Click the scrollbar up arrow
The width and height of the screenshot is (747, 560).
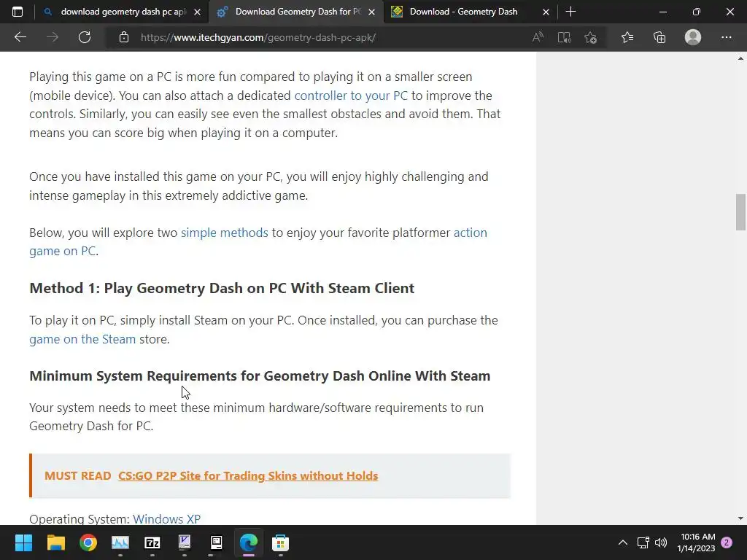coord(740,59)
